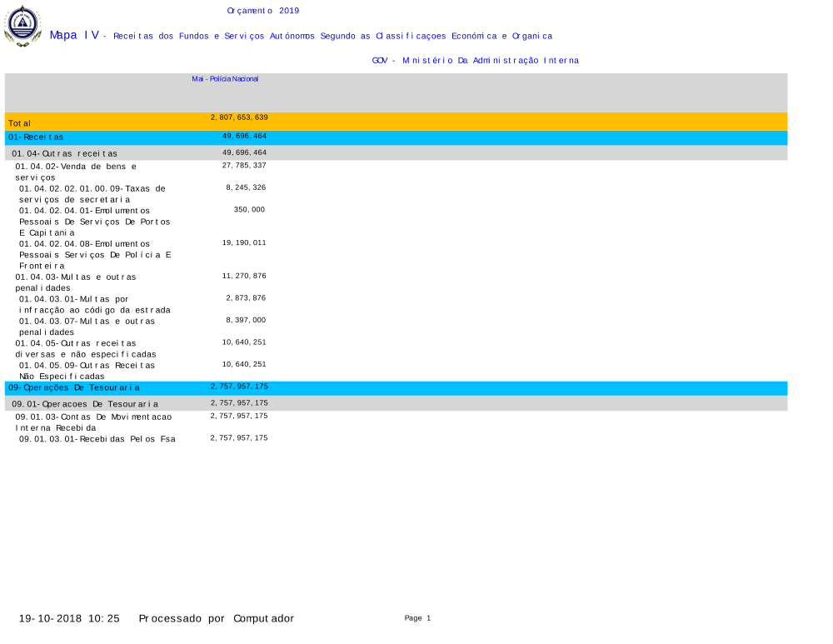Image resolution: width=833 pixels, height=644 pixels.
Task: Click 'Multas por infracção ao código da estrada'
Action: pos(94,304)
